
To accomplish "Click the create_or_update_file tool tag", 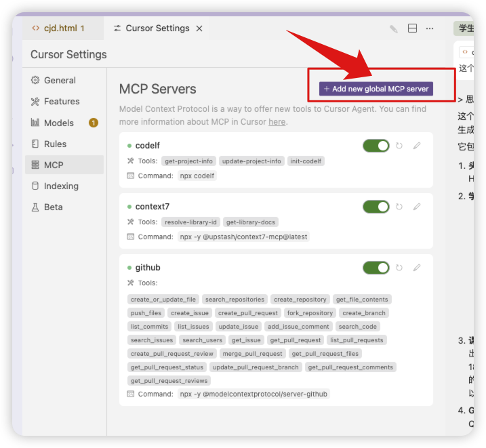I will coord(163,300).
